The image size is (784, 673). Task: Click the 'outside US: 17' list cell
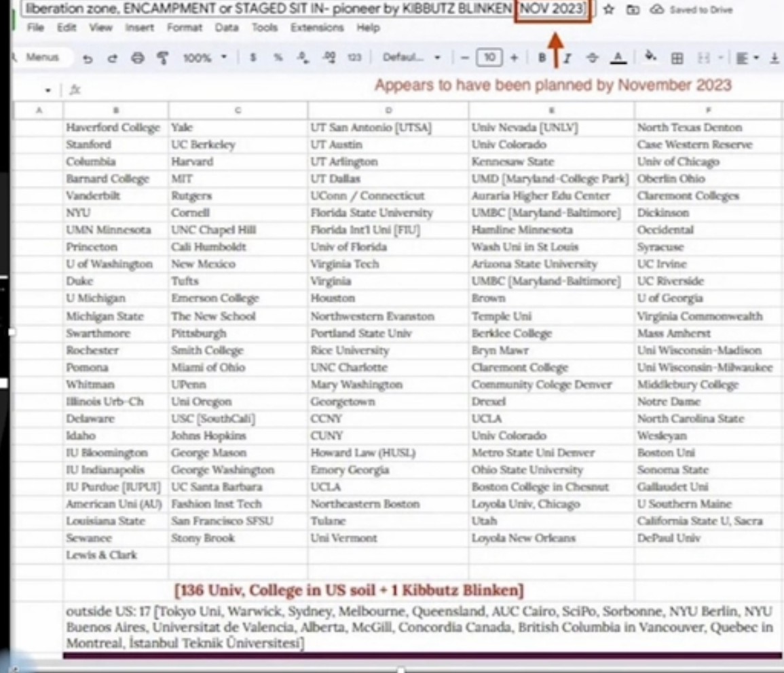coord(422,627)
